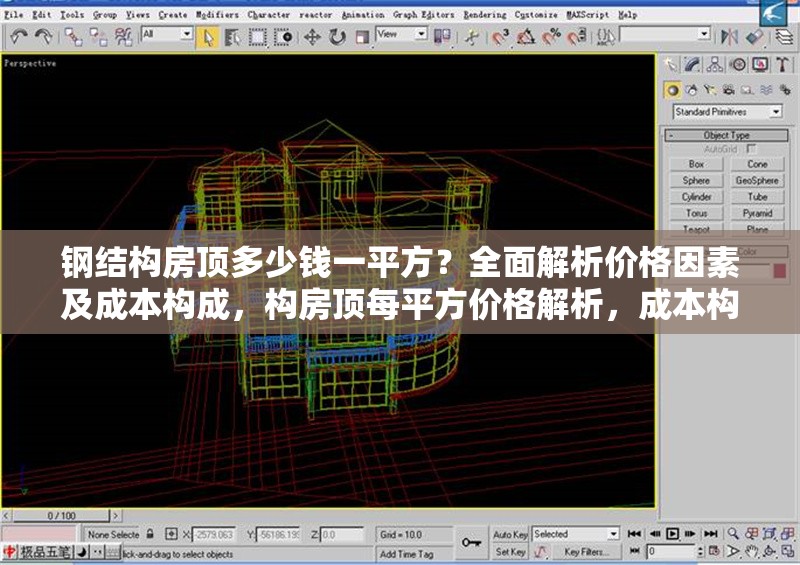Collapse the Object Type rollout
Image resolution: width=800 pixels, height=565 pixels.
point(726,135)
